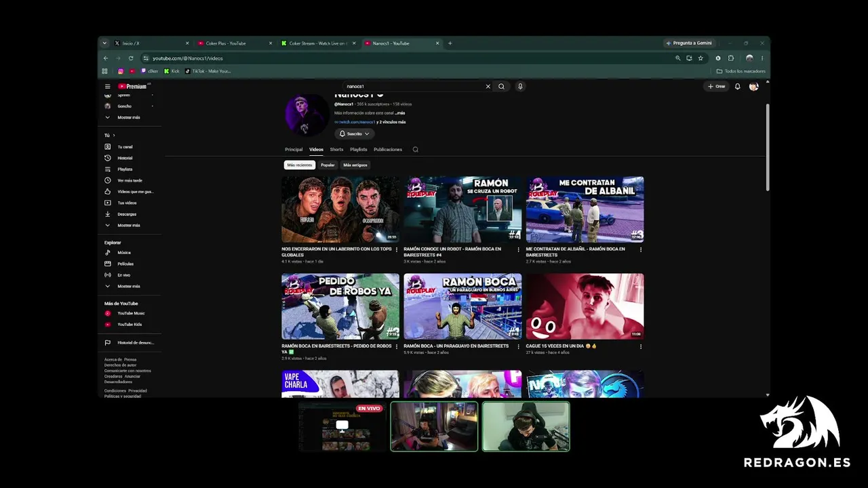
Task: Open the Chrome tab search chevron
Action: click(x=104, y=43)
